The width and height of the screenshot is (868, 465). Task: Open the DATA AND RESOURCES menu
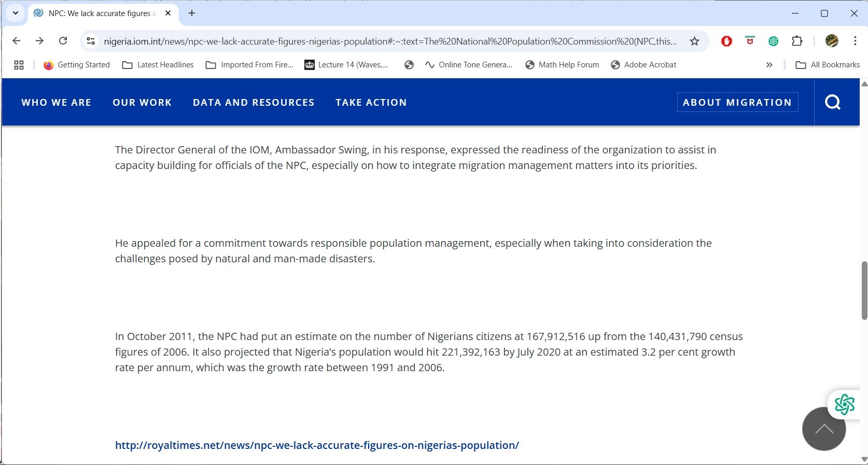coord(254,103)
